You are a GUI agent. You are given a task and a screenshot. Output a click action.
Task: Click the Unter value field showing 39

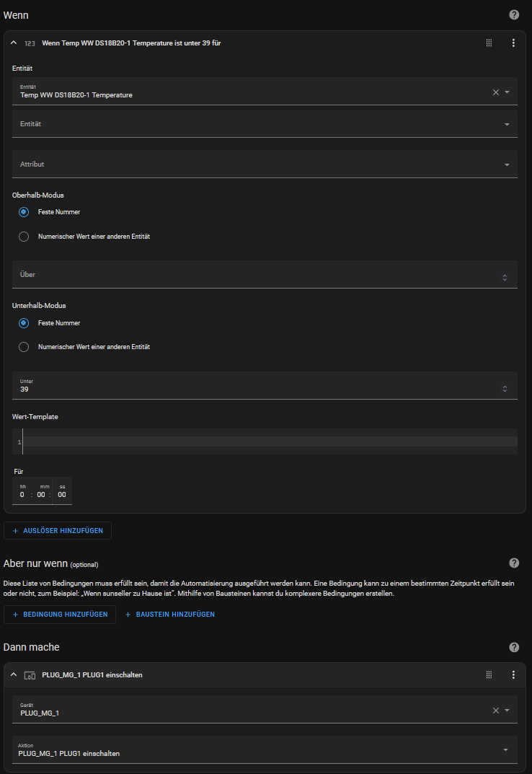pyautogui.click(x=252, y=389)
